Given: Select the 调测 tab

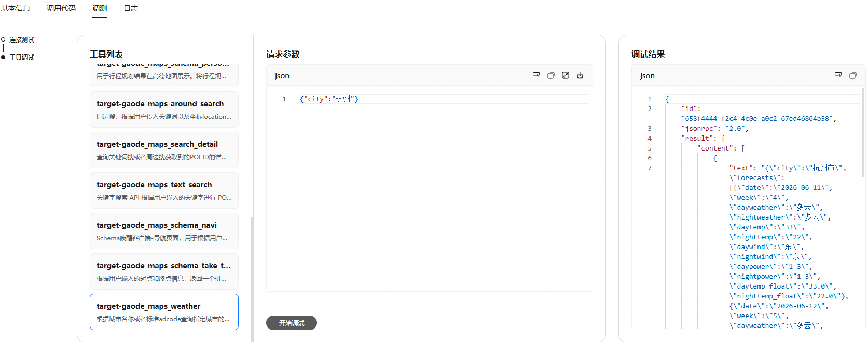Looking at the screenshot, I should pyautogui.click(x=100, y=8).
